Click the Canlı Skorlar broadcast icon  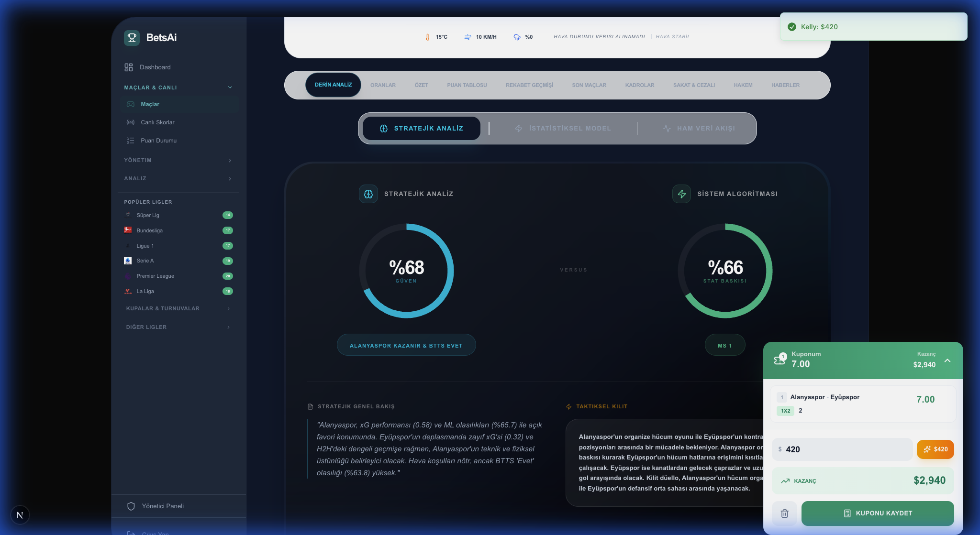[x=130, y=122]
